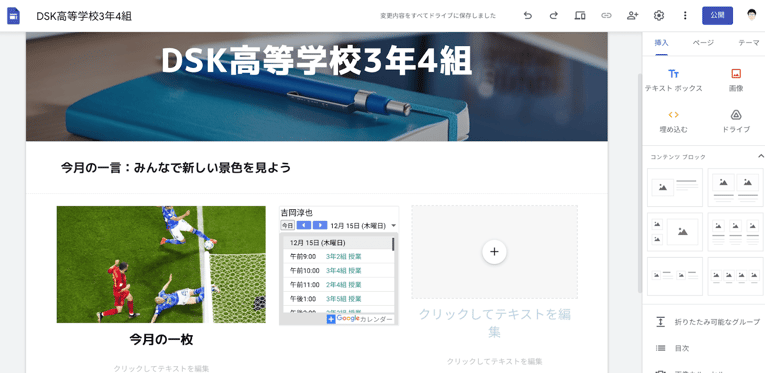This screenshot has width=765, height=373.
Task: Open calendar date dropdown arrow
Action: [393, 226]
